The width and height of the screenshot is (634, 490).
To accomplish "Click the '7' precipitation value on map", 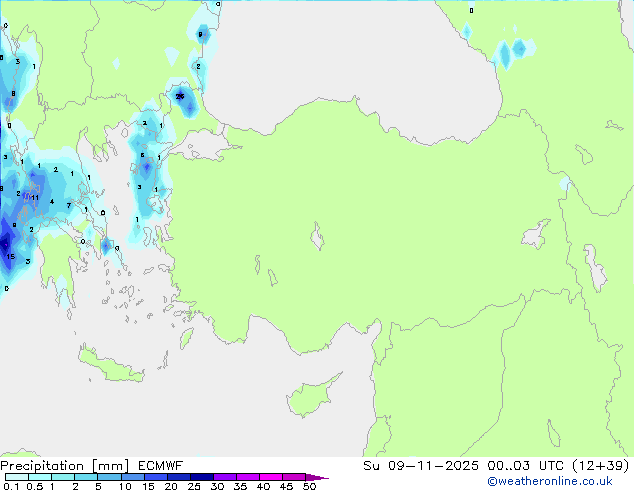I will pos(69,205).
